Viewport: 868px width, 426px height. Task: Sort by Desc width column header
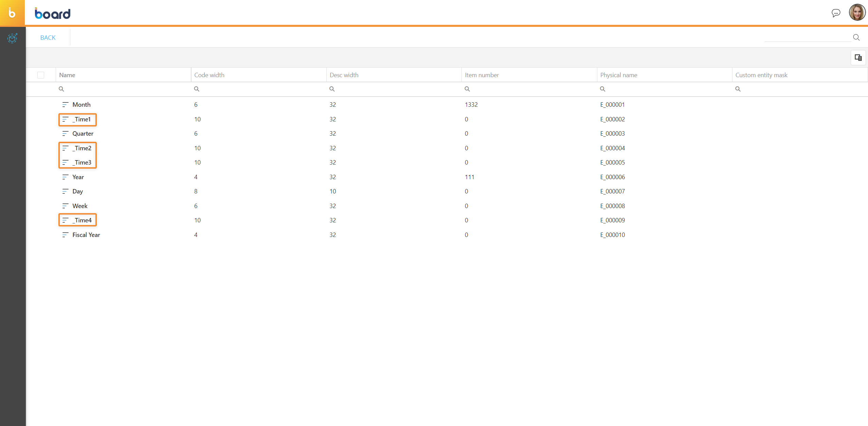pos(344,75)
